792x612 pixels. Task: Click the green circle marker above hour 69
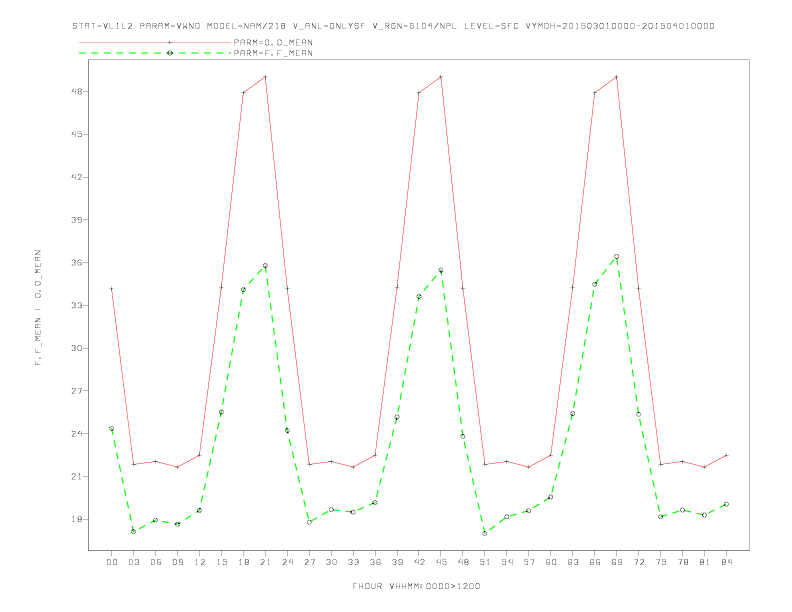point(617,257)
